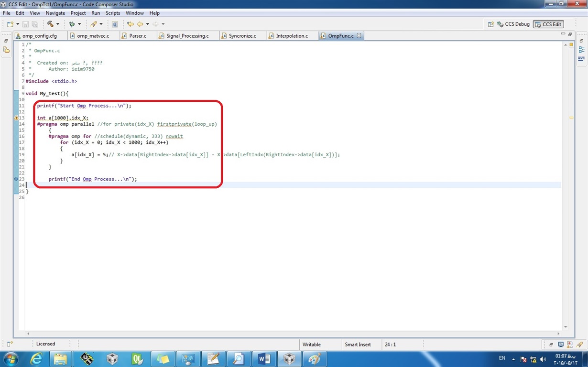This screenshot has height=367, width=588.
Task: Toggle the block selection mode icon
Action: click(x=115, y=24)
